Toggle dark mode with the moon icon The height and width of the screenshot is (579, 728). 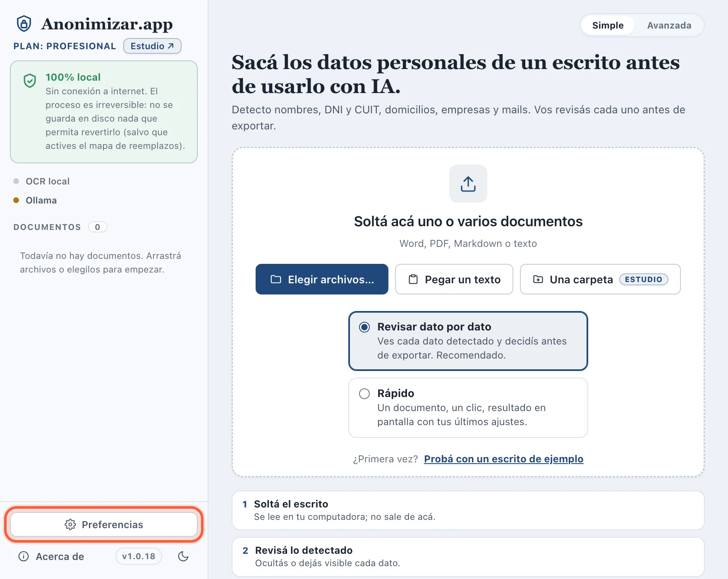coord(183,556)
